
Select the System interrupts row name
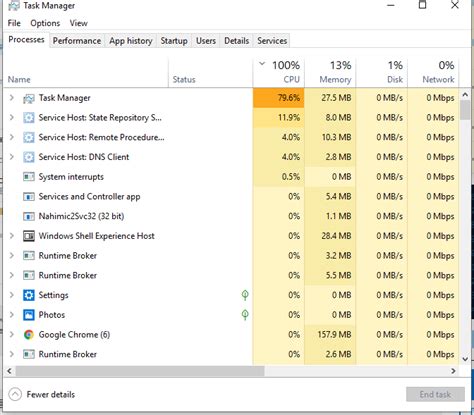click(71, 177)
